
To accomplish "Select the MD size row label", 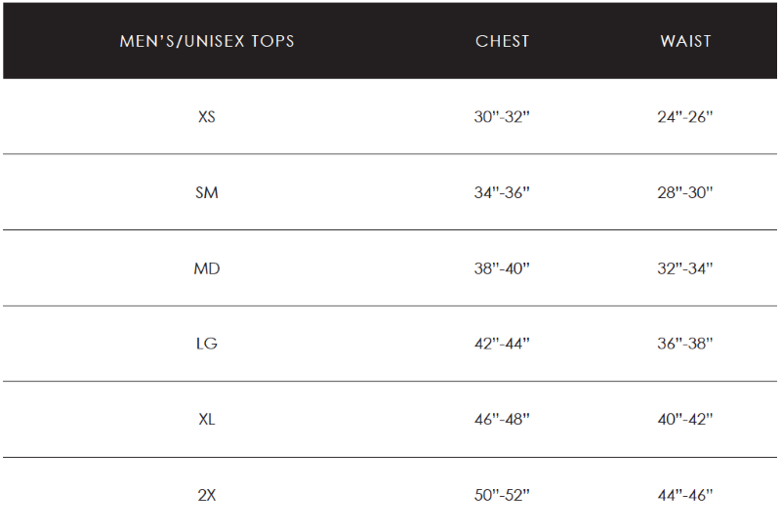I will tap(206, 268).
